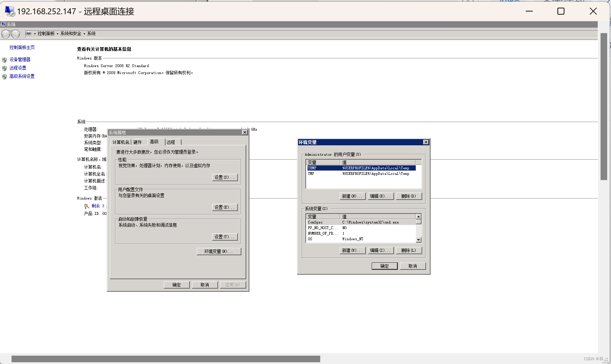This screenshot has height=364, width=611.
Task: Click the 变量 column header in system variables
Action: 323,217
